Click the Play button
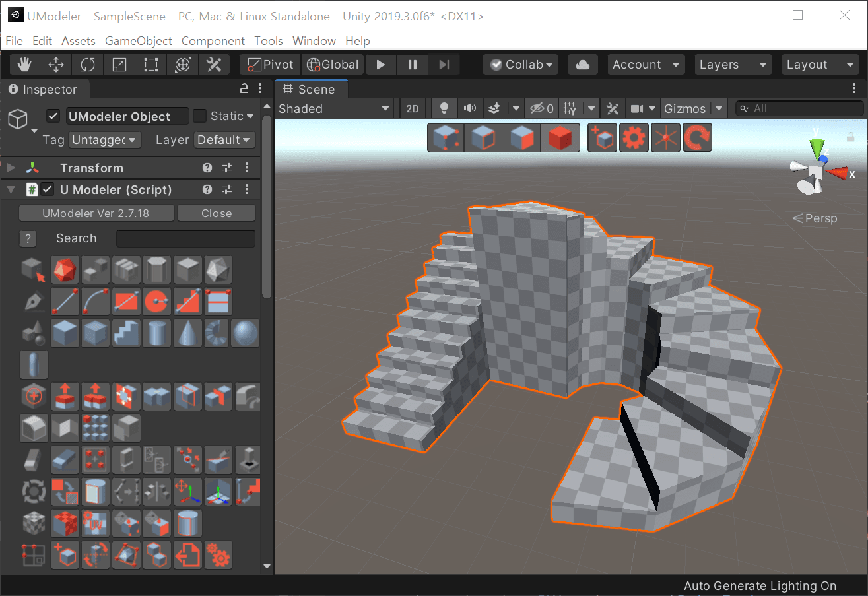The width and height of the screenshot is (868, 596). click(381, 65)
